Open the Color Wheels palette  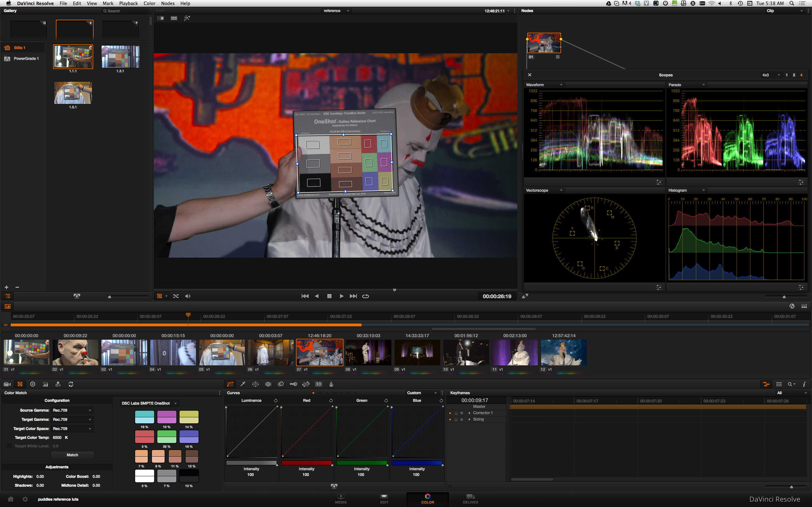click(33, 384)
